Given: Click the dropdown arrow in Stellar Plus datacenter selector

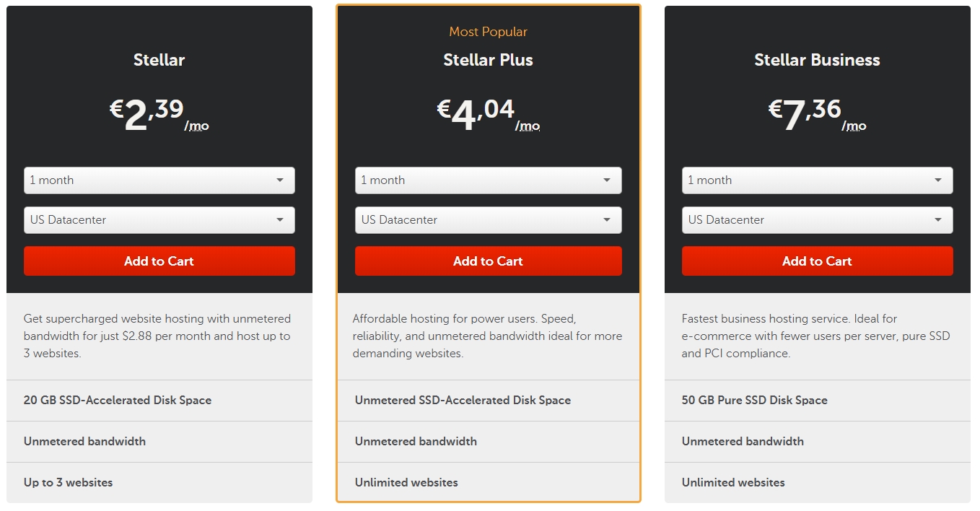Looking at the screenshot, I should point(607,220).
